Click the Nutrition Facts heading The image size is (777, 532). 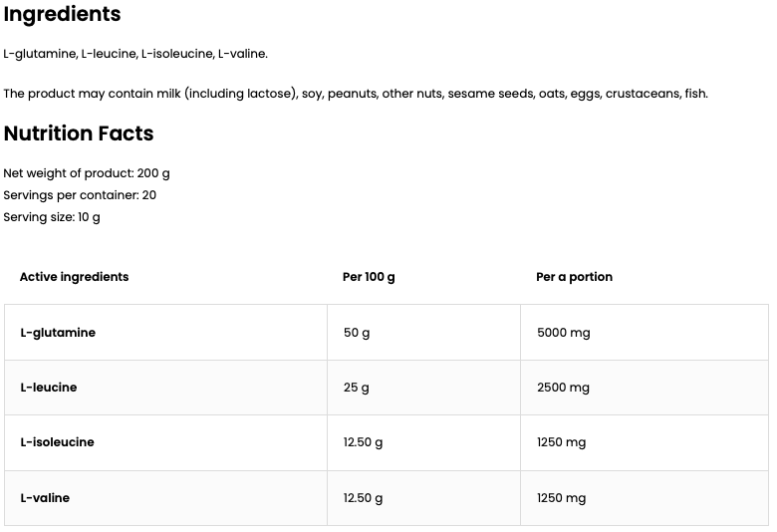pyautogui.click(x=79, y=133)
